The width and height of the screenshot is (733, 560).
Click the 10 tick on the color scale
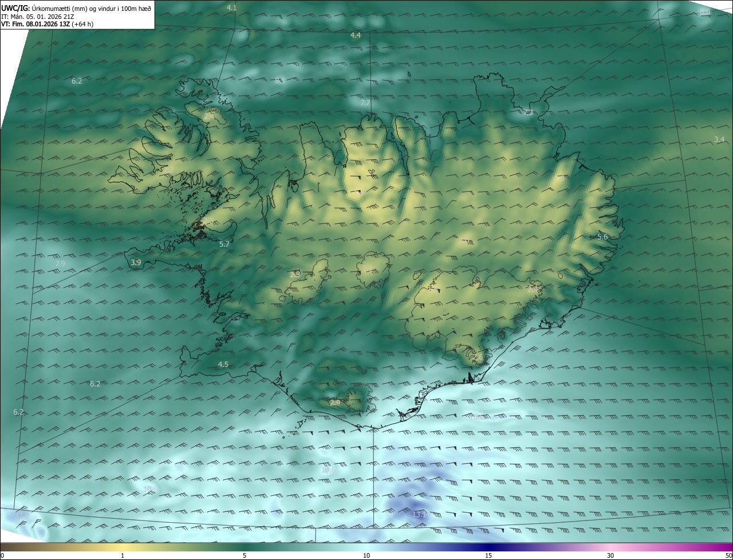pyautogui.click(x=366, y=555)
